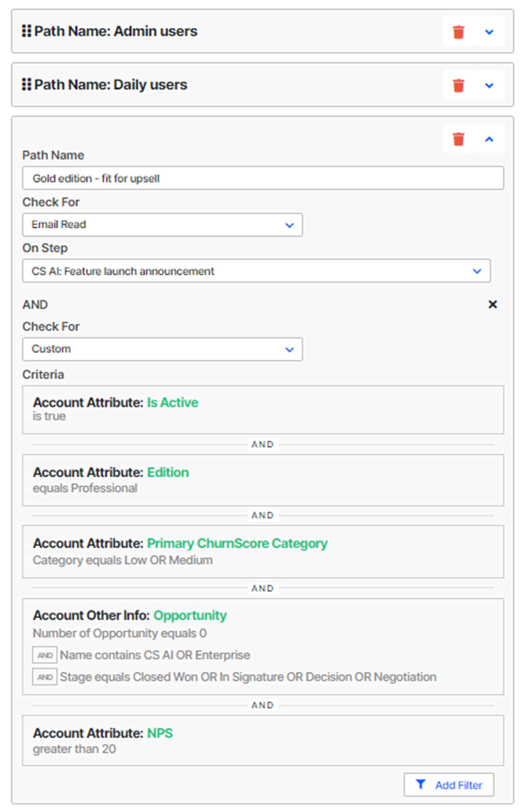Click the Path Name: Daily users title
The height and width of the screenshot is (812, 522).
tap(111, 85)
